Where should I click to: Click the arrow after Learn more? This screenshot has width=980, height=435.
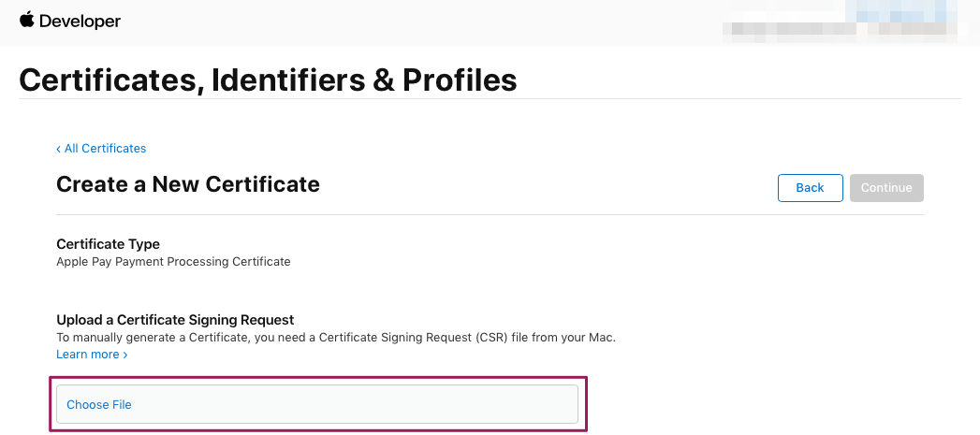(x=125, y=355)
